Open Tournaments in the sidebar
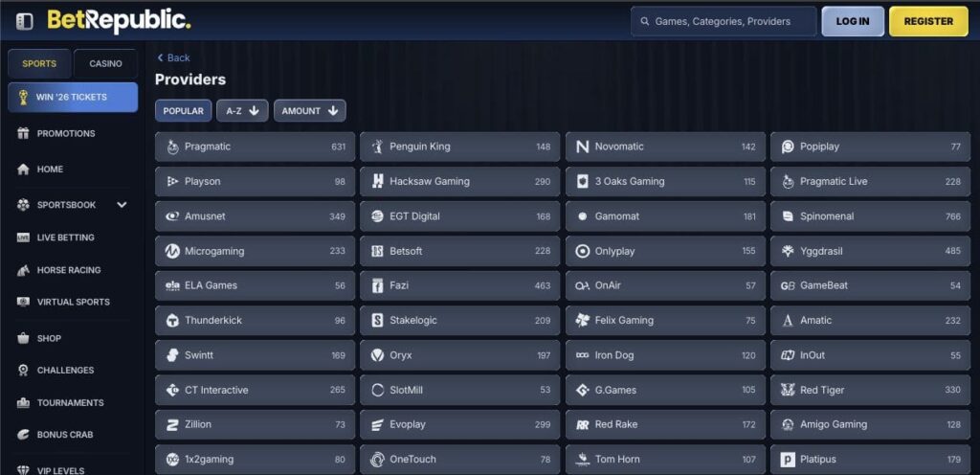Image resolution: width=980 pixels, height=475 pixels. click(73, 402)
